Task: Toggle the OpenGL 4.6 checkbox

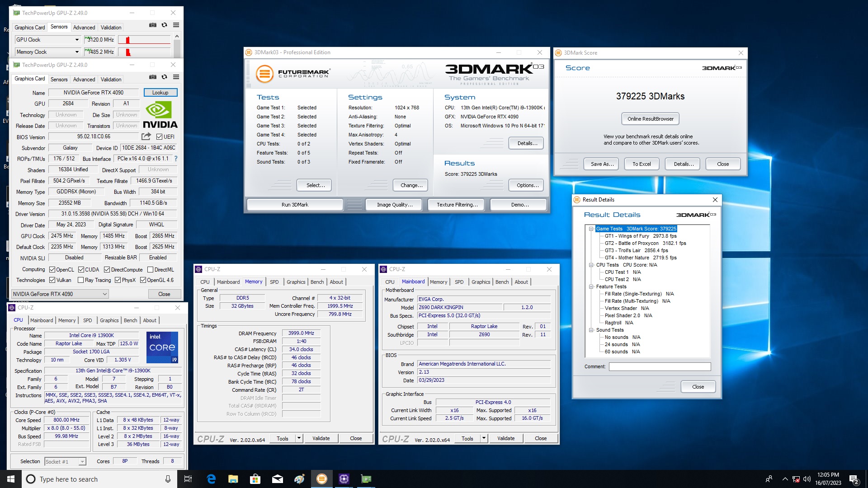Action: coord(143,280)
